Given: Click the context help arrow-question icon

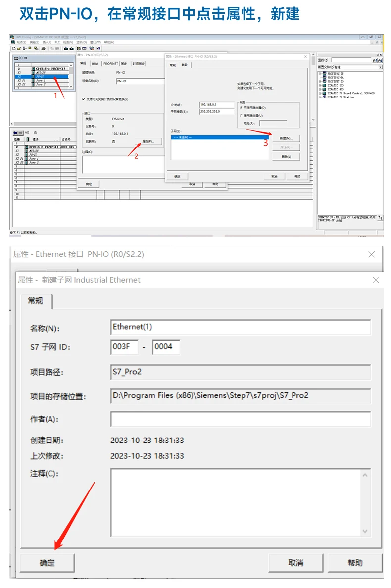Looking at the screenshot, I should click(x=98, y=48).
